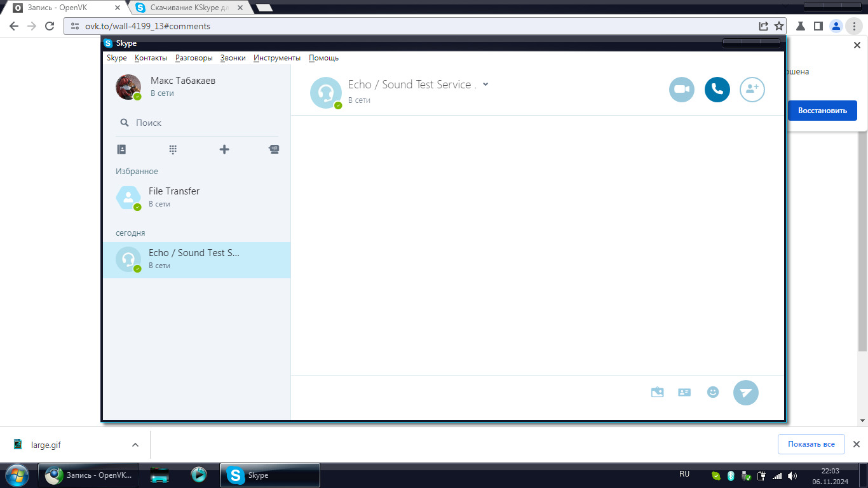Select the File Transfer contact
The image size is (868, 488).
click(197, 198)
